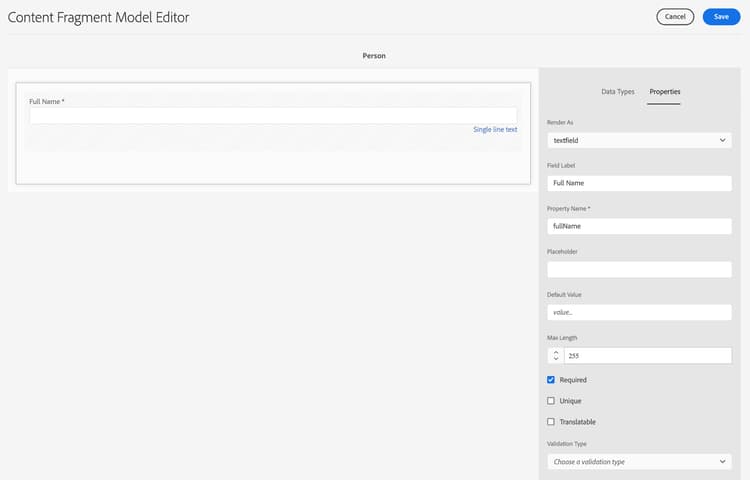Focus the Field Label input
The image size is (750, 480).
click(640, 183)
